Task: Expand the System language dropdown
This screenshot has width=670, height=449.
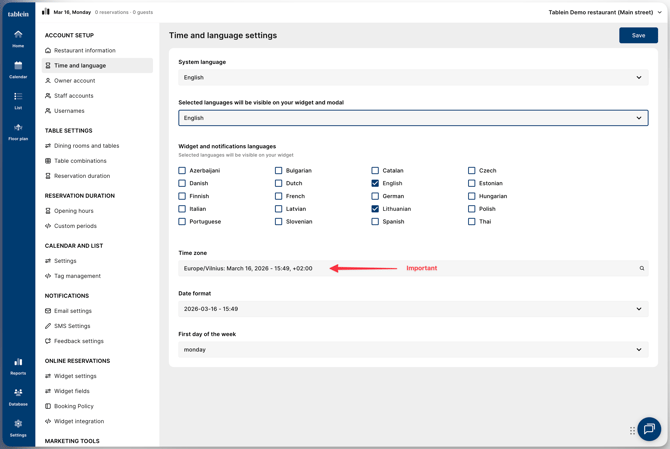Action: pos(413,77)
